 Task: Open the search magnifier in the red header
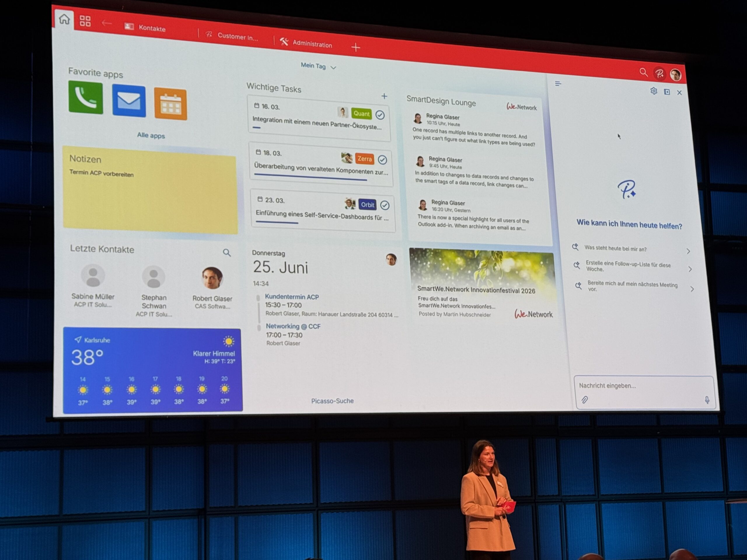[643, 72]
